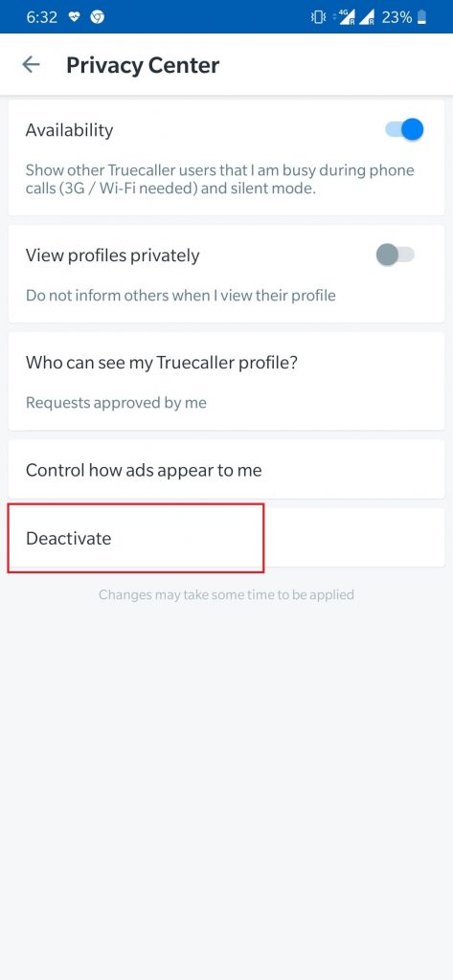Tap the 23% battery percentage text

(396, 17)
